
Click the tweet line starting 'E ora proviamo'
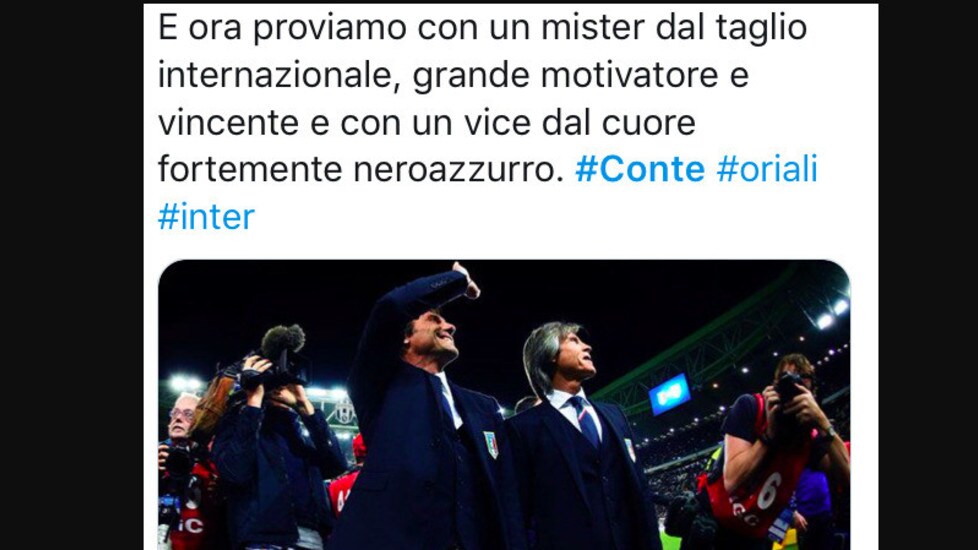pyautogui.click(x=482, y=29)
